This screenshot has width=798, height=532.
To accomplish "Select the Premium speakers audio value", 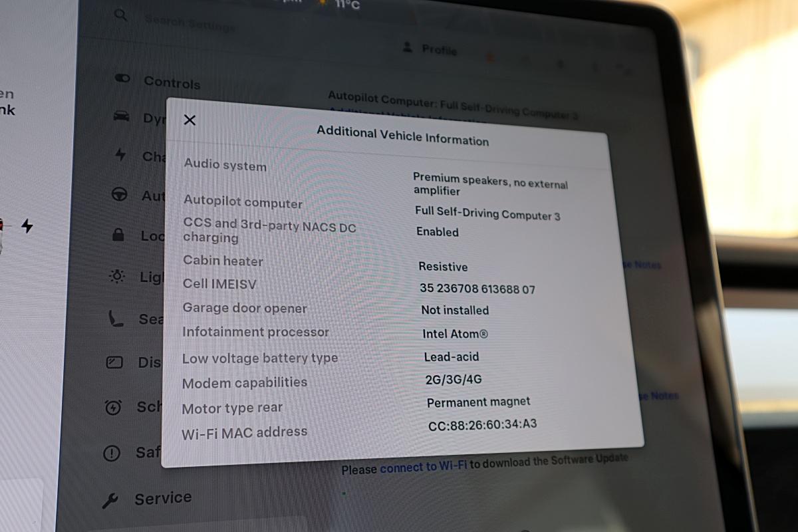I will [x=491, y=184].
